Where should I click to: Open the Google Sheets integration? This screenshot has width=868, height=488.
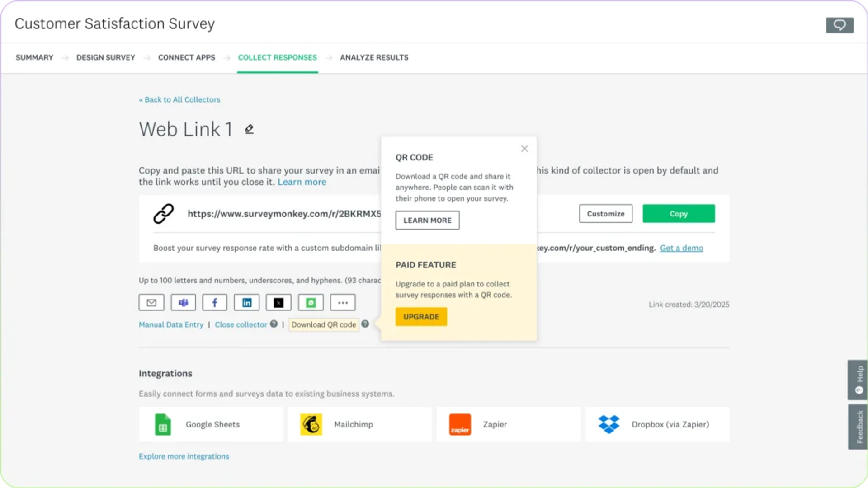[x=211, y=424]
